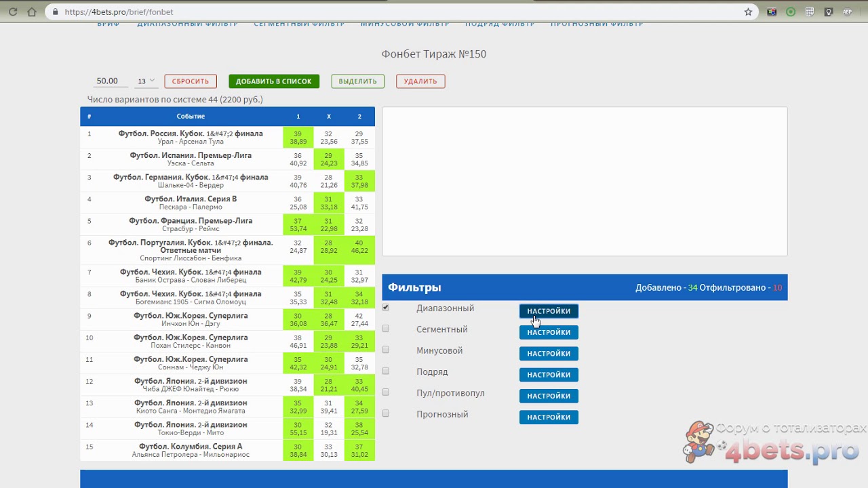Click the stake field showing 50.00
The width and height of the screenshot is (868, 488).
(x=111, y=81)
